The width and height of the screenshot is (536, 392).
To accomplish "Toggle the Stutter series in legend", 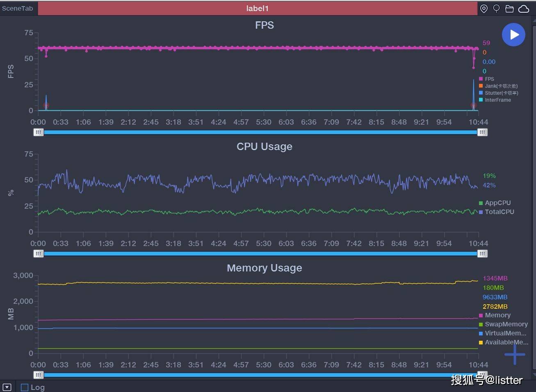I will (499, 93).
